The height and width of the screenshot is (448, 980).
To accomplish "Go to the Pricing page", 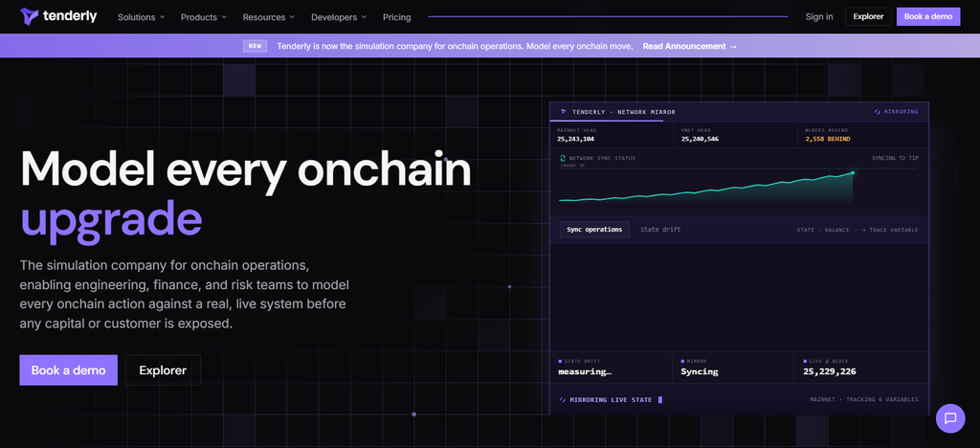I will point(397,17).
